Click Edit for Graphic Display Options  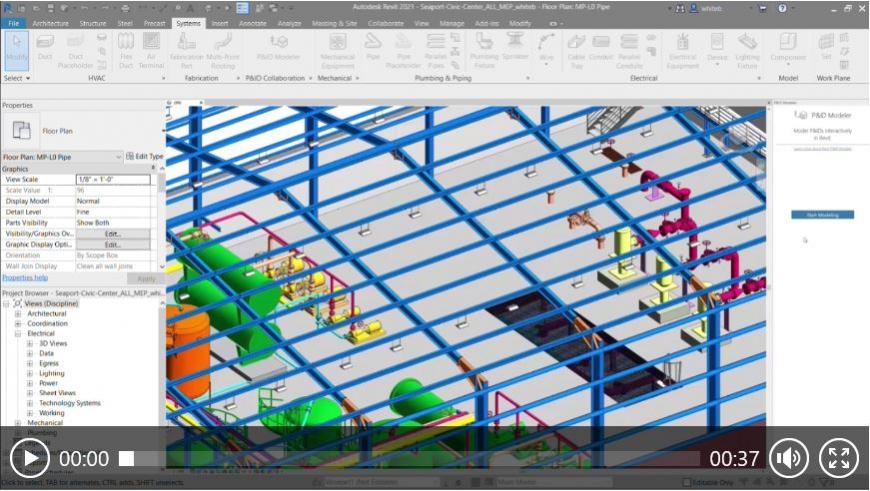(x=113, y=245)
